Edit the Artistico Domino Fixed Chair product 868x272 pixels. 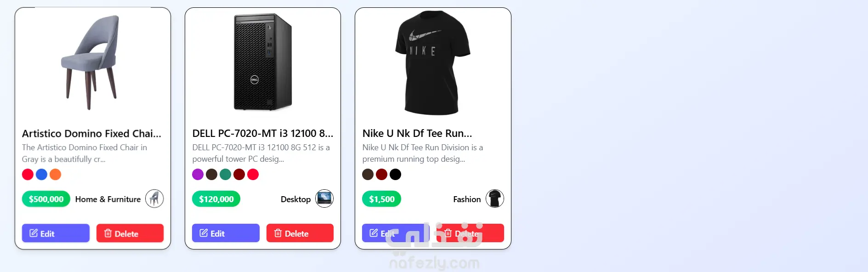[x=56, y=233]
